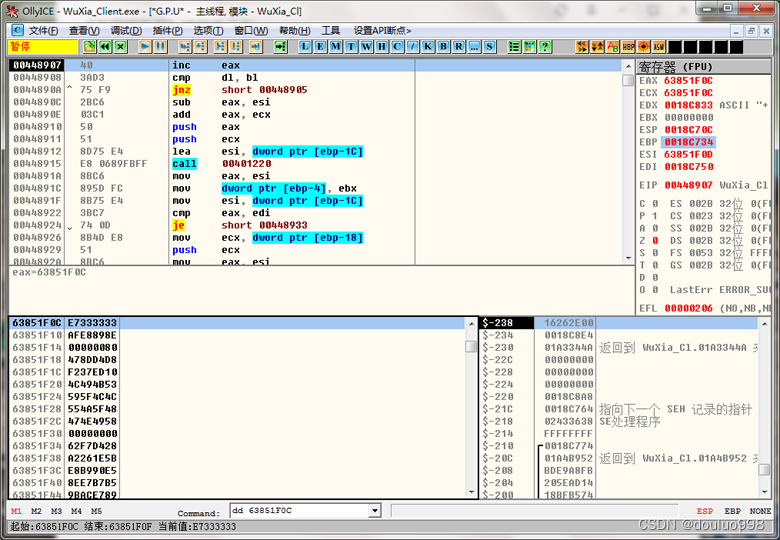Click the debugging options list icon
780x540 pixels.
514,47
